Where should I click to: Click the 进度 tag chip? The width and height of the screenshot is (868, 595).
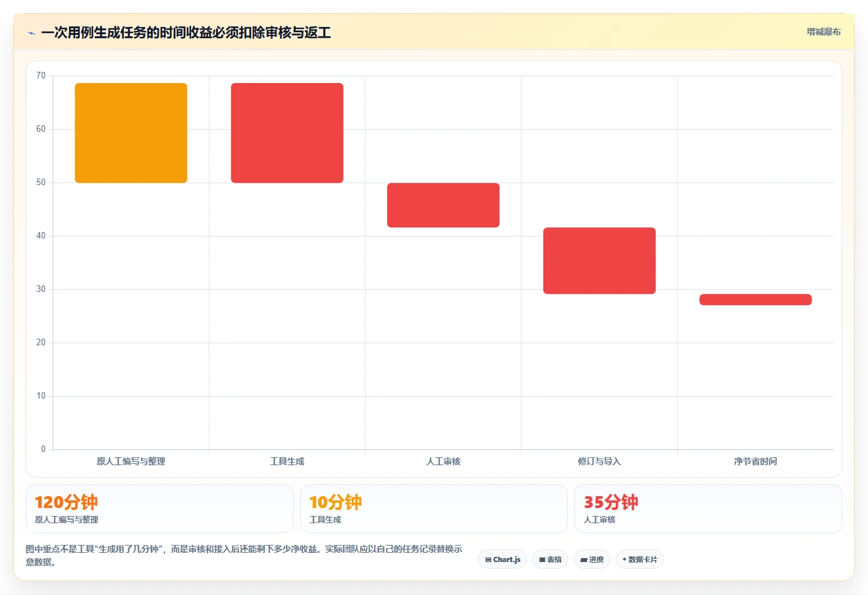[x=592, y=559]
